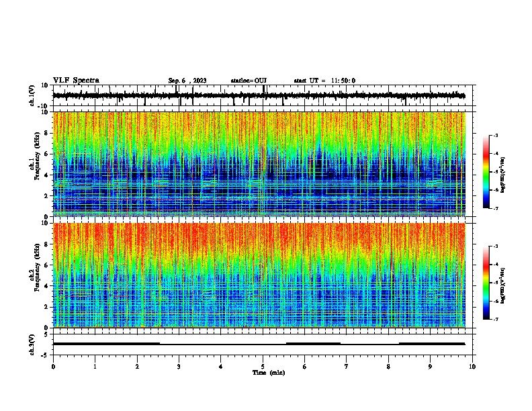Image resolution: width=532 pixels, height=411 pixels.
Task: Select the ch.2 color bar log(PSD) label
Action: tap(503, 285)
